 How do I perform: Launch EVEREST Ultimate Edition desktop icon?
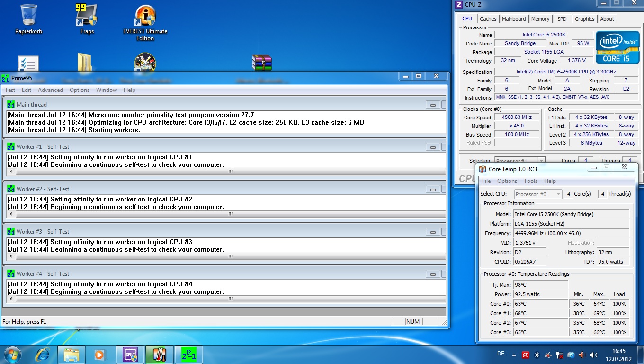(x=145, y=23)
